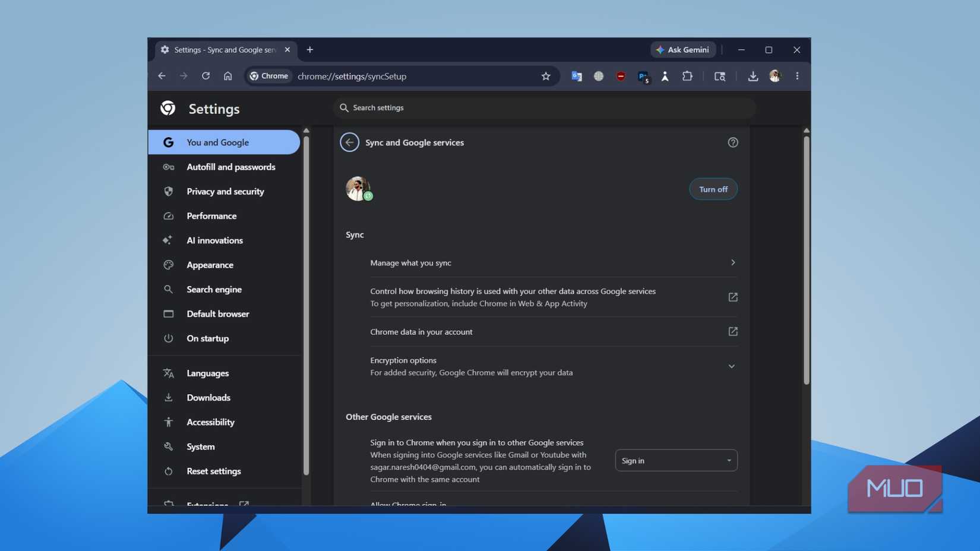Open Reset settings

pyautogui.click(x=224, y=471)
